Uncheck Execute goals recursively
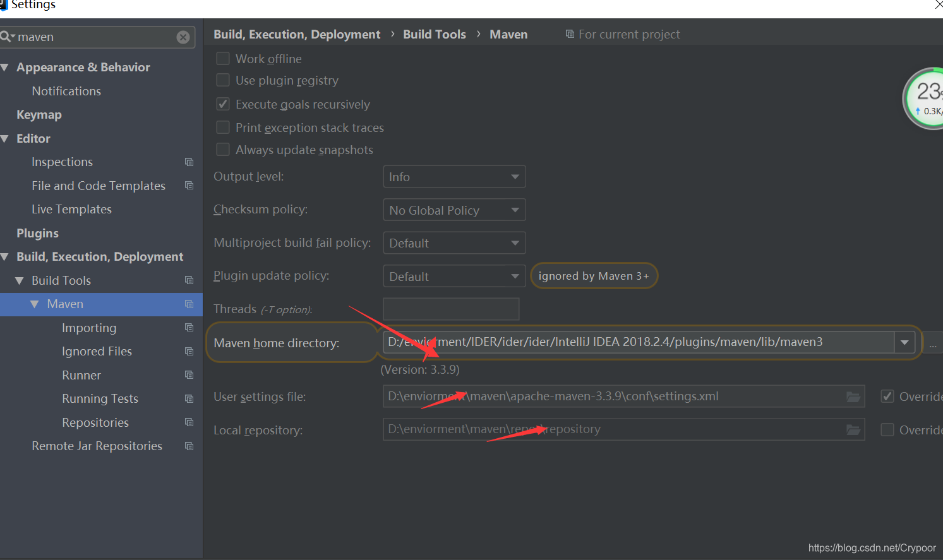Viewport: 943px width, 560px height. 223,104
